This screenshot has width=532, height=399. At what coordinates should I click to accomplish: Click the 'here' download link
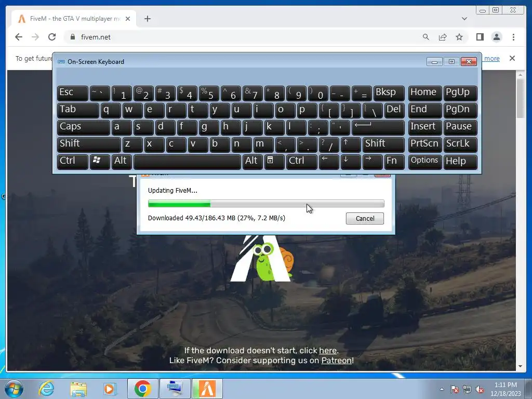(x=327, y=351)
